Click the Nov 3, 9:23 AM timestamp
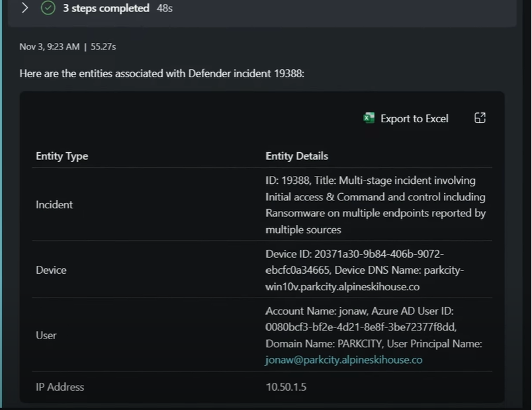This screenshot has height=410, width=532. click(49, 47)
